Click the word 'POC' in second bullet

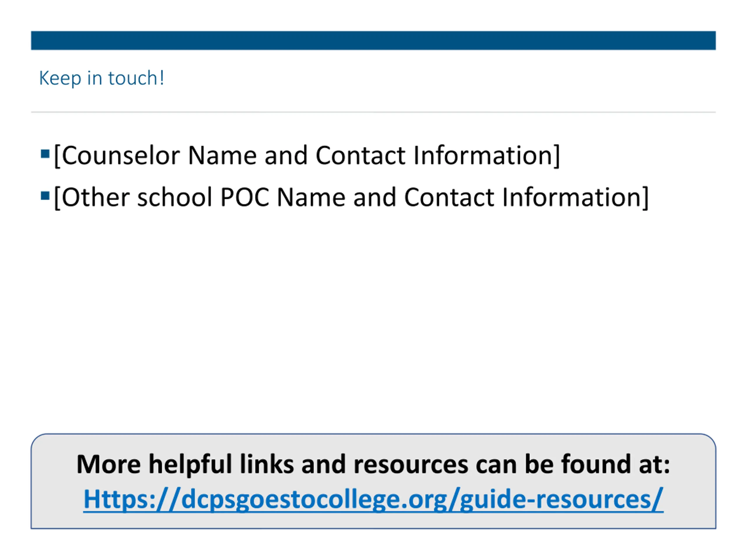coord(245,197)
